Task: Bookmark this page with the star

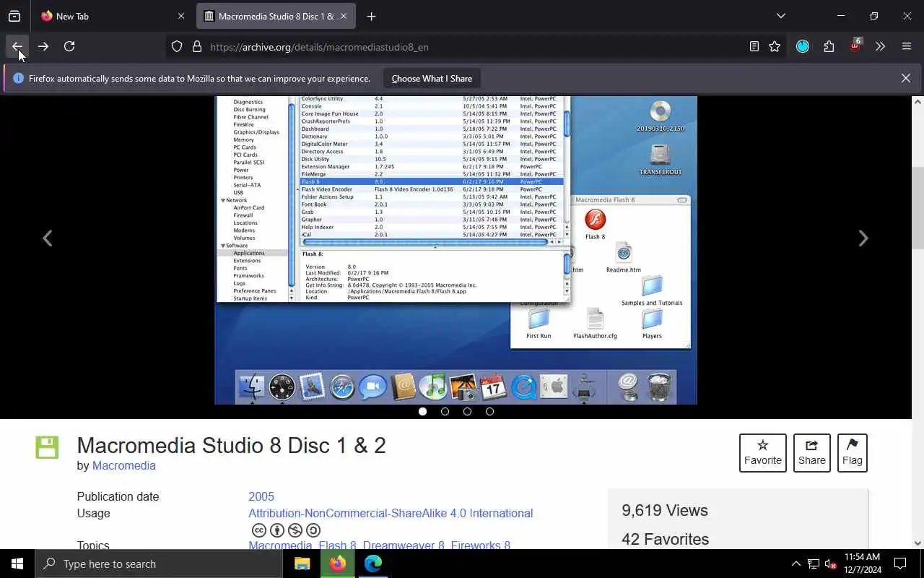Action: point(775,47)
